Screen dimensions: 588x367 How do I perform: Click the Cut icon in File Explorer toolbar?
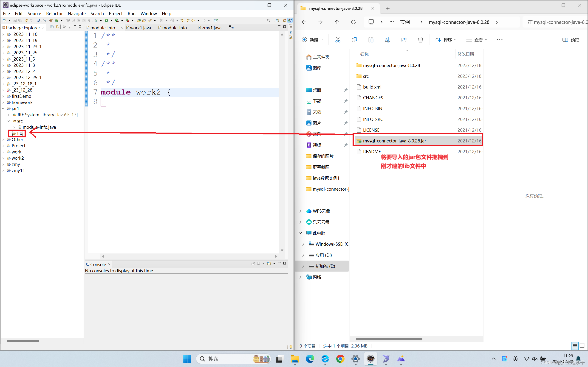(338, 39)
